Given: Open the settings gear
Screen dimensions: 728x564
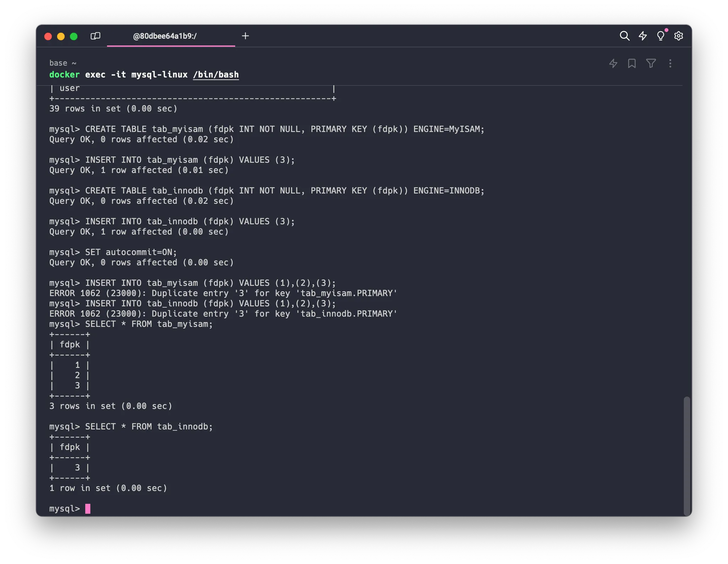Looking at the screenshot, I should [x=679, y=36].
